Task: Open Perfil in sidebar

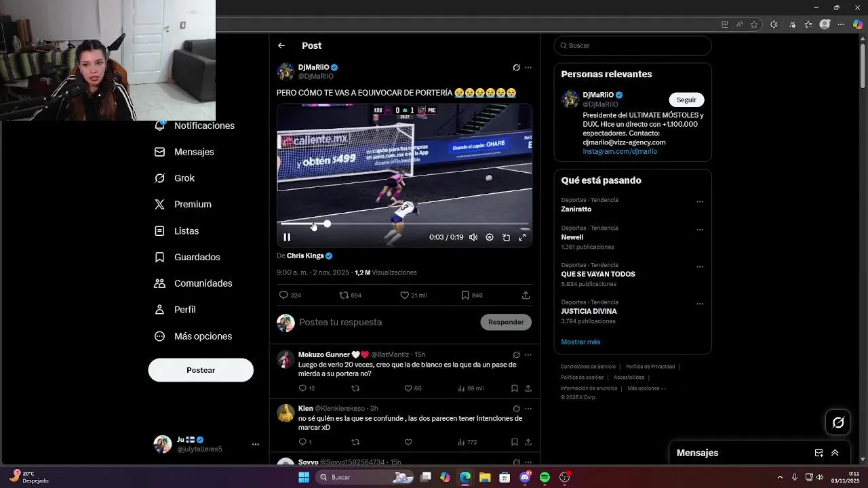Action: pyautogui.click(x=175, y=310)
